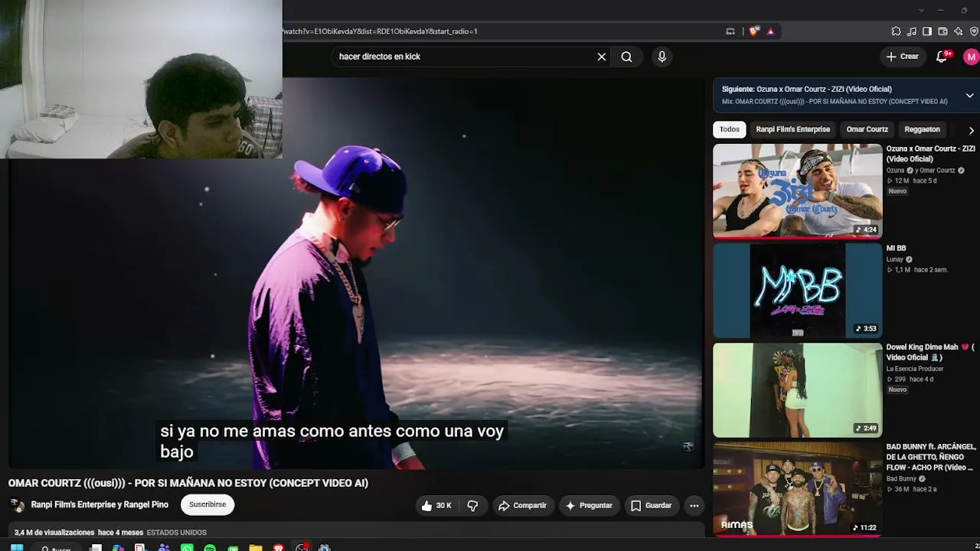The image size is (980, 551).
Task: Open the Bad Bunny ACHO PR thumbnail
Action: tap(797, 488)
